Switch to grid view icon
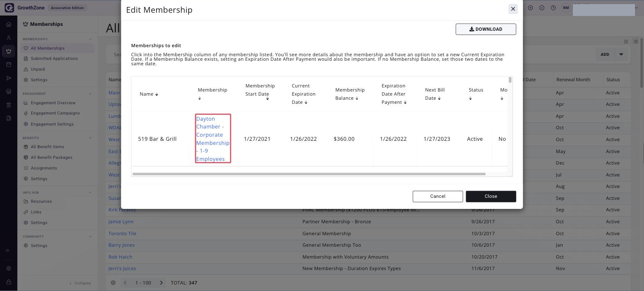 (626, 41)
